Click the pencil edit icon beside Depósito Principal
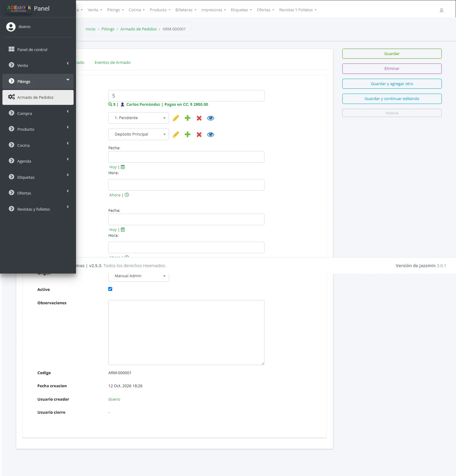456x476 pixels. [x=176, y=134]
